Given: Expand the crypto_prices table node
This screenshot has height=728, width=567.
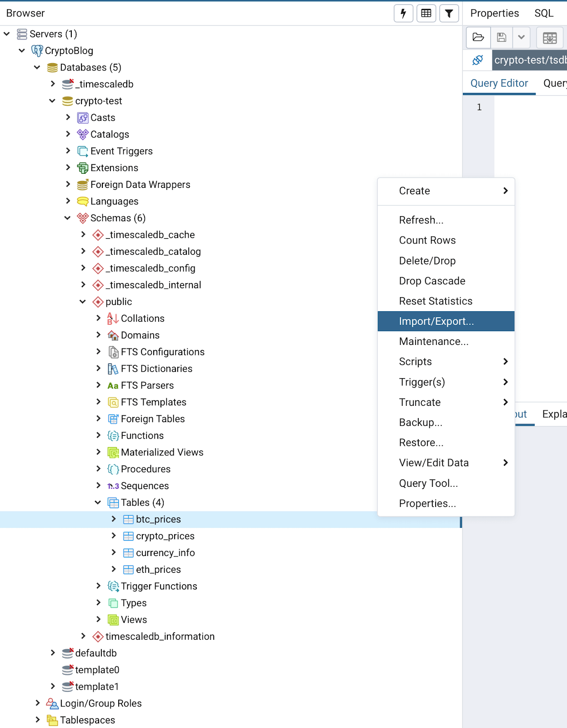Looking at the screenshot, I should click(x=114, y=536).
